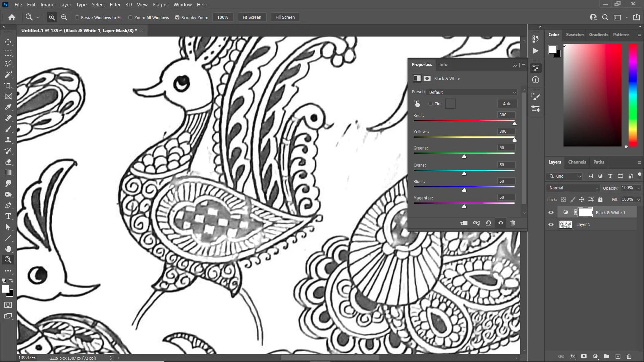Disable Scrubby Zoom checkbox
The image size is (644, 362).
click(x=177, y=17)
